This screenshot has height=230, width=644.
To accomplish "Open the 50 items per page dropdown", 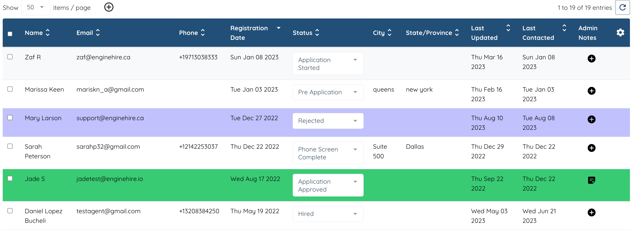I will coord(35,7).
